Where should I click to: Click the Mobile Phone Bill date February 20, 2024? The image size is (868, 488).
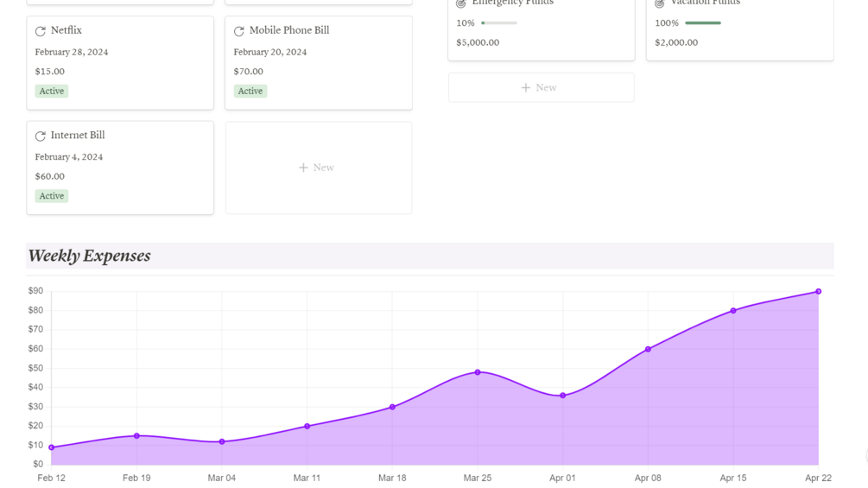pos(270,52)
